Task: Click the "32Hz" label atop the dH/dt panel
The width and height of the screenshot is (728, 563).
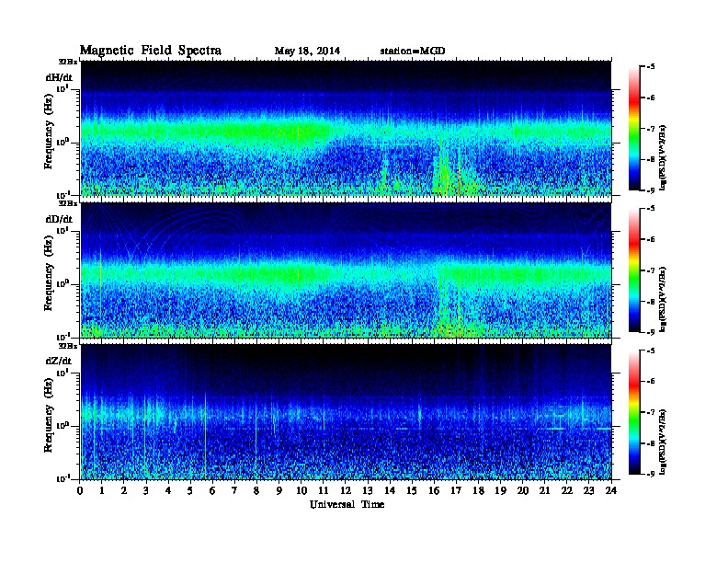Action: (67, 62)
